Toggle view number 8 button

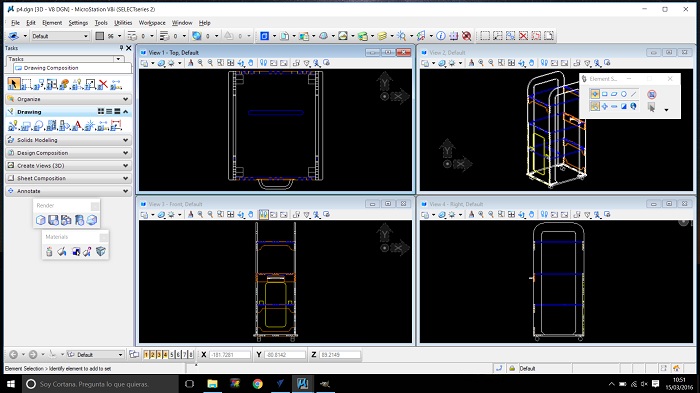191,355
